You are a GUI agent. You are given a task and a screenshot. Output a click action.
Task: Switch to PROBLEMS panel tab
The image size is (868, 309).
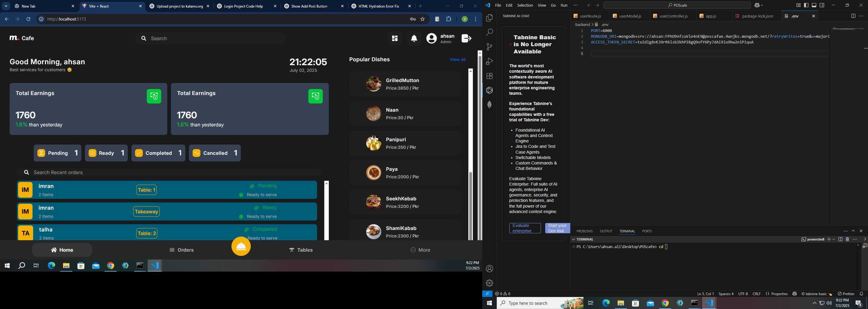pyautogui.click(x=584, y=231)
